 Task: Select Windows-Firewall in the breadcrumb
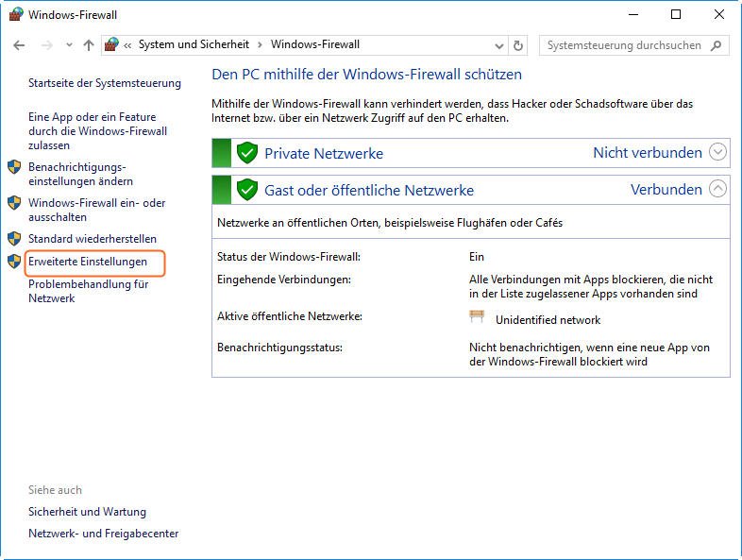tap(315, 44)
